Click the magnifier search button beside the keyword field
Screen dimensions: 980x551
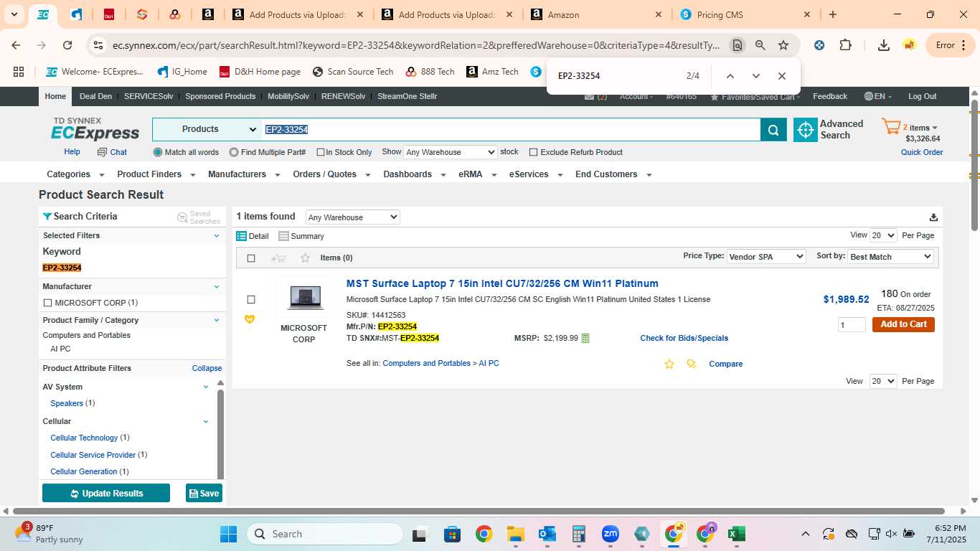(773, 130)
